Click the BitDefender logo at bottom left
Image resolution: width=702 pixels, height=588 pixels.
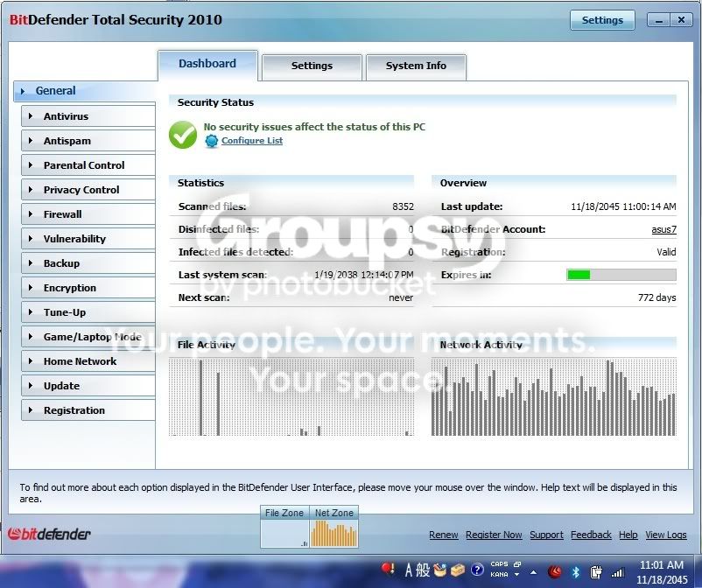(x=49, y=534)
